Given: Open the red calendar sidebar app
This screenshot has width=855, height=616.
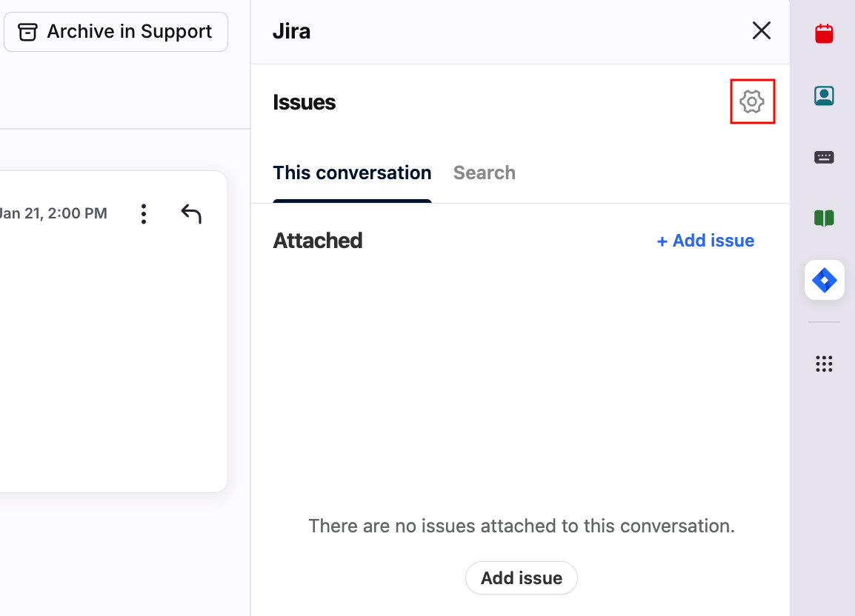Looking at the screenshot, I should coord(824,34).
